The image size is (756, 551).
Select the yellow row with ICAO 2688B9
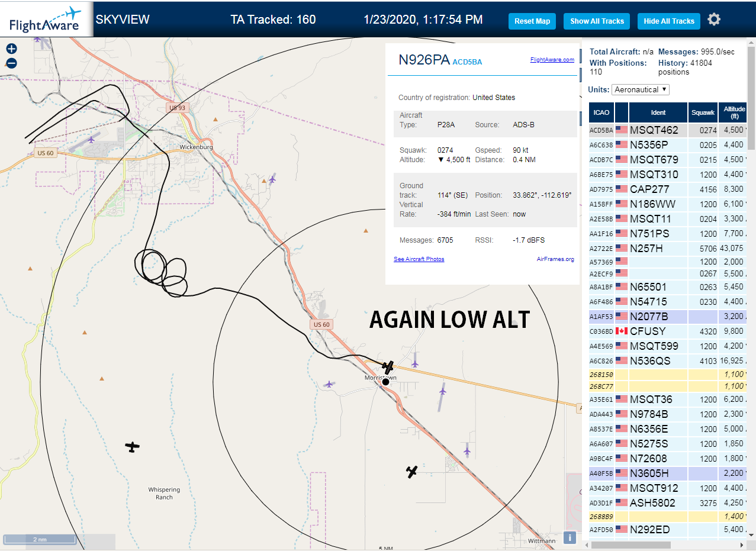point(668,517)
